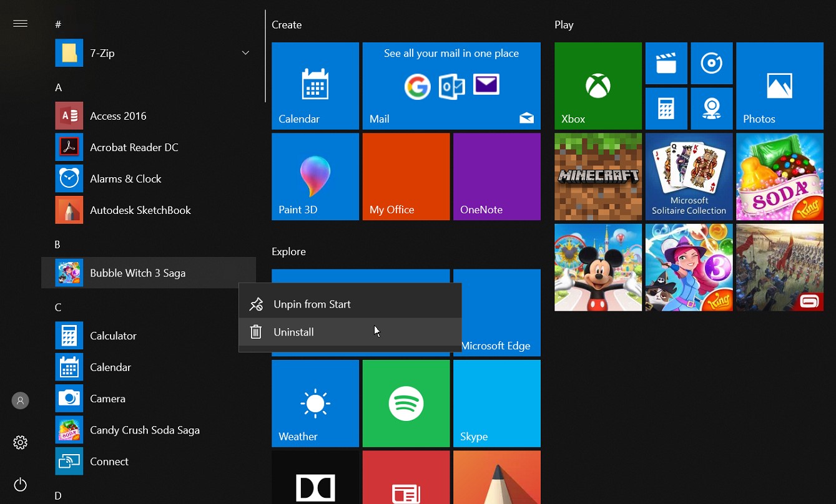Launch Microsoft Solitaire Collection tile
This screenshot has width=836, height=504.
click(x=689, y=177)
